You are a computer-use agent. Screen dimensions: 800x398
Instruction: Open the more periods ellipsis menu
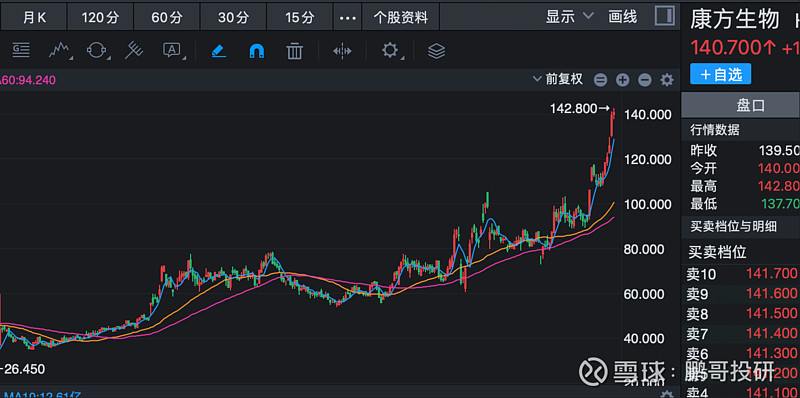point(347,18)
